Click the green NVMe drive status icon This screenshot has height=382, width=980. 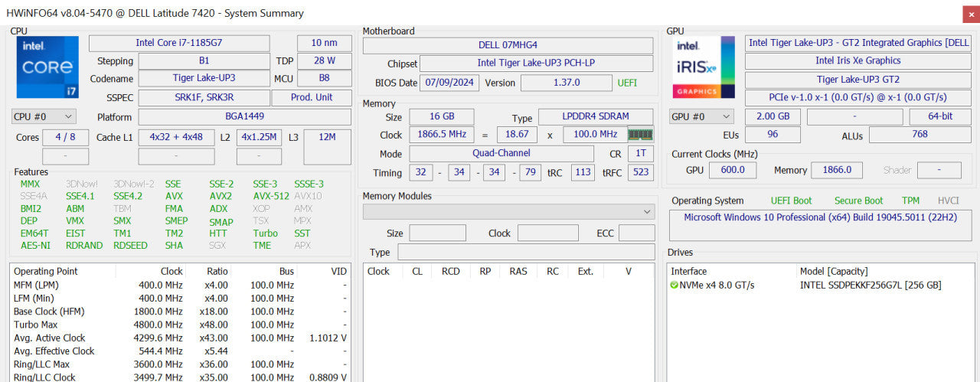pos(674,285)
